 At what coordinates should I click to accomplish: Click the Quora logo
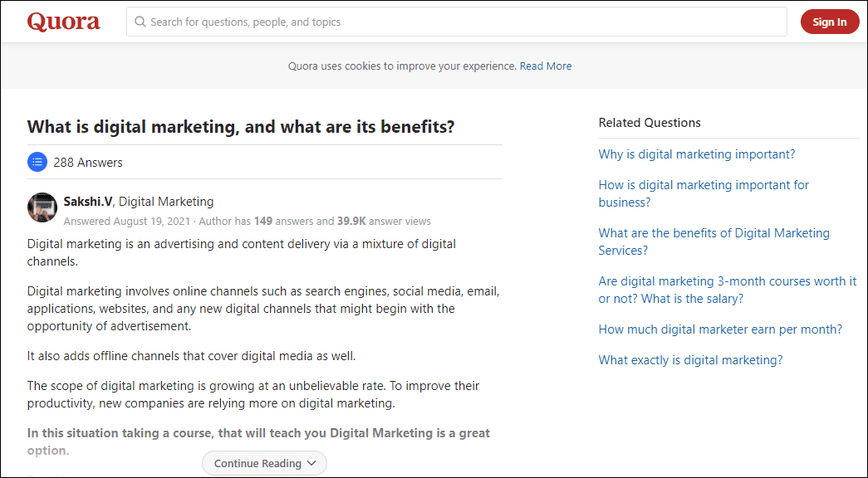63,22
